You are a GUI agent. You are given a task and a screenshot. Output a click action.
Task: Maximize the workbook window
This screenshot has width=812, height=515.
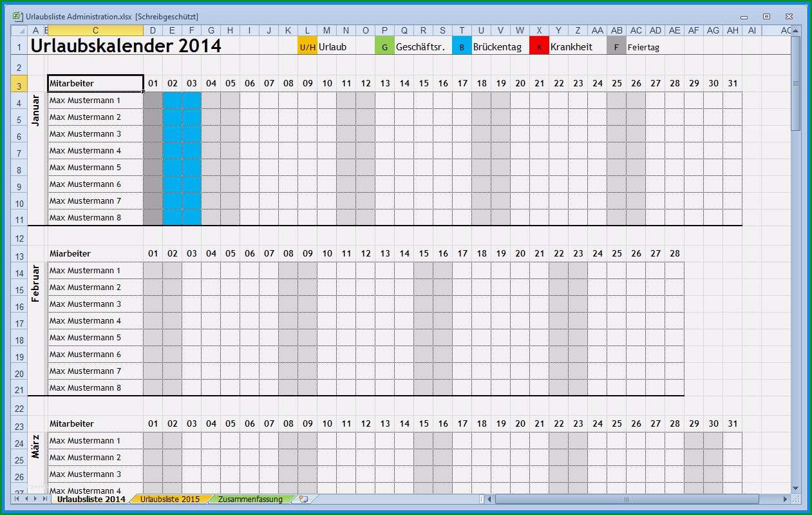pos(766,16)
